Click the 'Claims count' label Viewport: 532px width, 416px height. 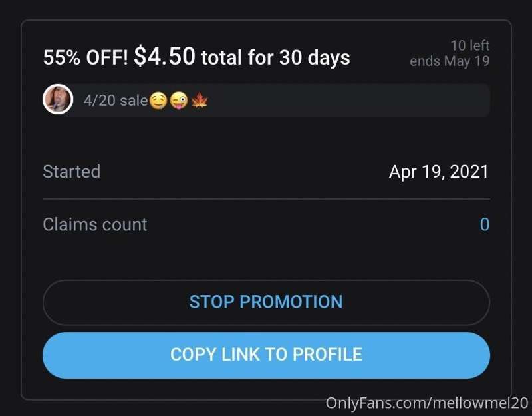coord(95,224)
